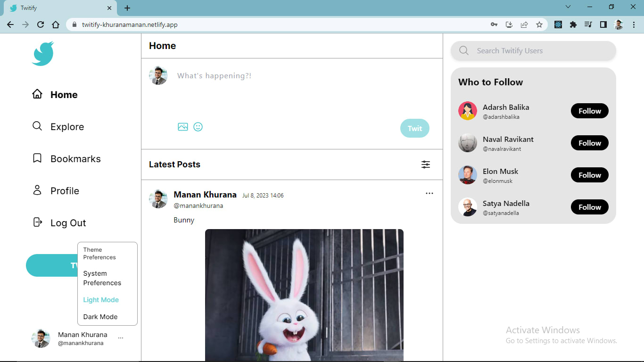Click Manan Khurana post author name

coord(205,195)
